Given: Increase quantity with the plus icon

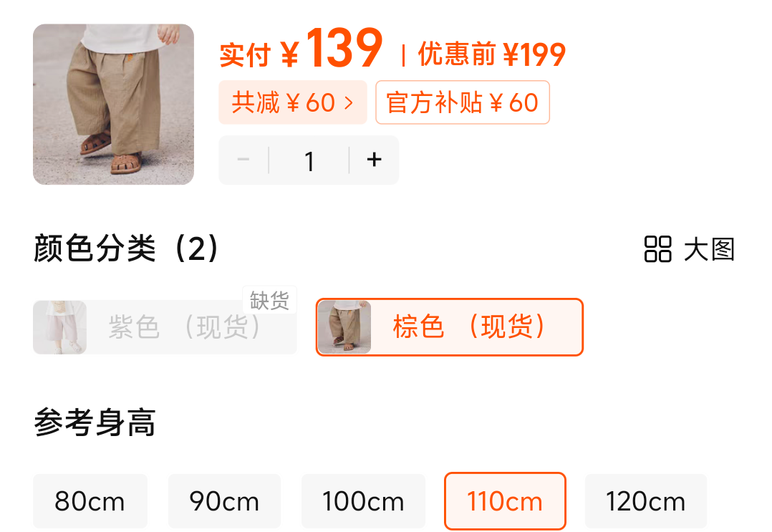Looking at the screenshot, I should pyautogui.click(x=374, y=160).
